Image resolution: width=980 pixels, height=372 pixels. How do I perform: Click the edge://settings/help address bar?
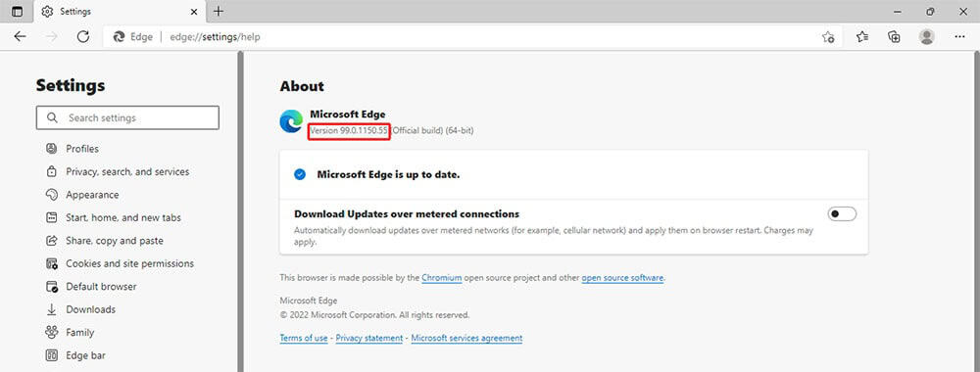[x=473, y=37]
